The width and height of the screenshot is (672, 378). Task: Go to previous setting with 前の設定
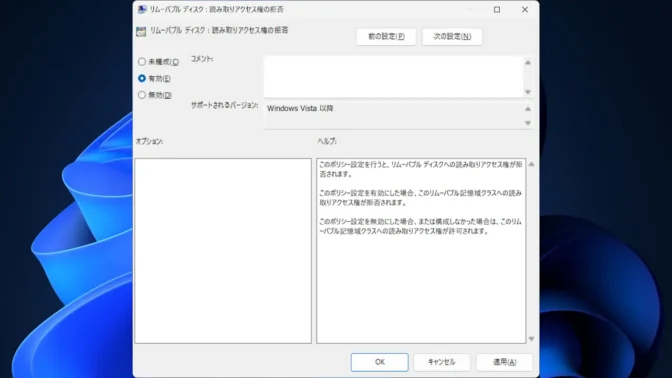(386, 36)
